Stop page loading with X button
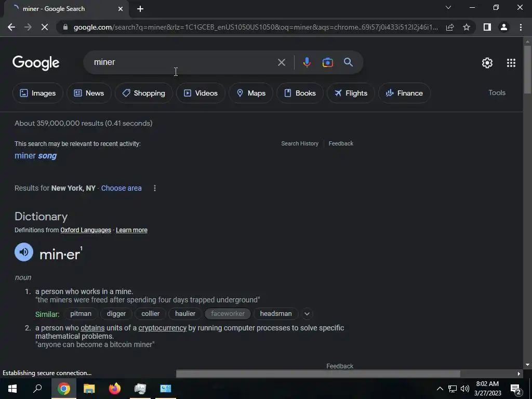The width and height of the screenshot is (532, 399). [45, 27]
